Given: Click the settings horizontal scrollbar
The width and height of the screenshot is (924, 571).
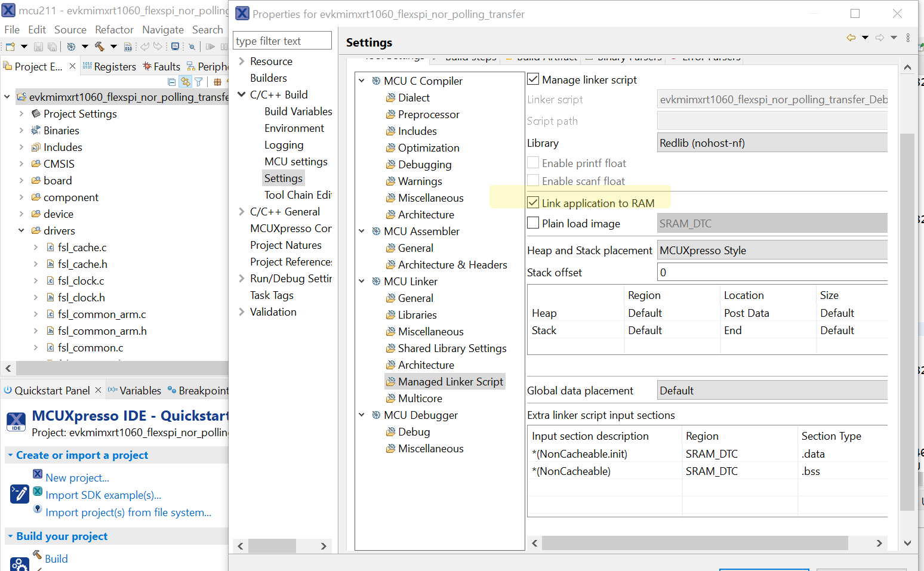Looking at the screenshot, I should point(695,543).
